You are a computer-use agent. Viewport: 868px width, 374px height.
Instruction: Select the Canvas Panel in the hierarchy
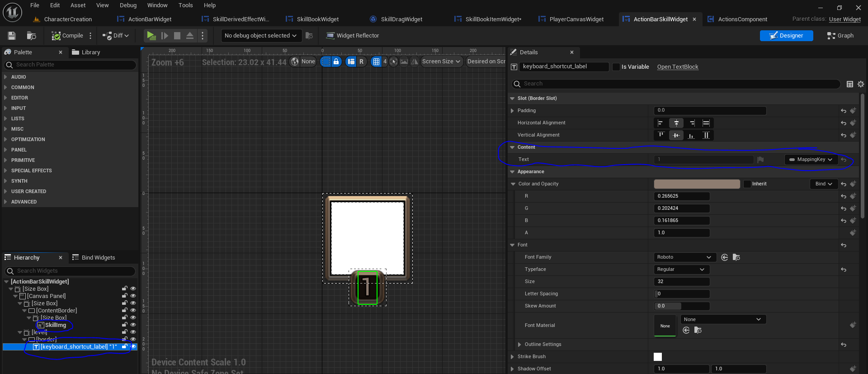46,297
